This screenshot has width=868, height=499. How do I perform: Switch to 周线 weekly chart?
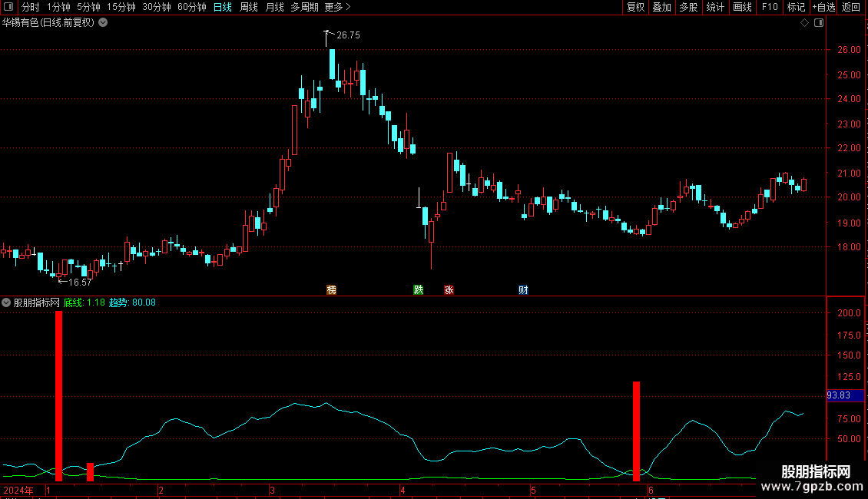pyautogui.click(x=249, y=7)
